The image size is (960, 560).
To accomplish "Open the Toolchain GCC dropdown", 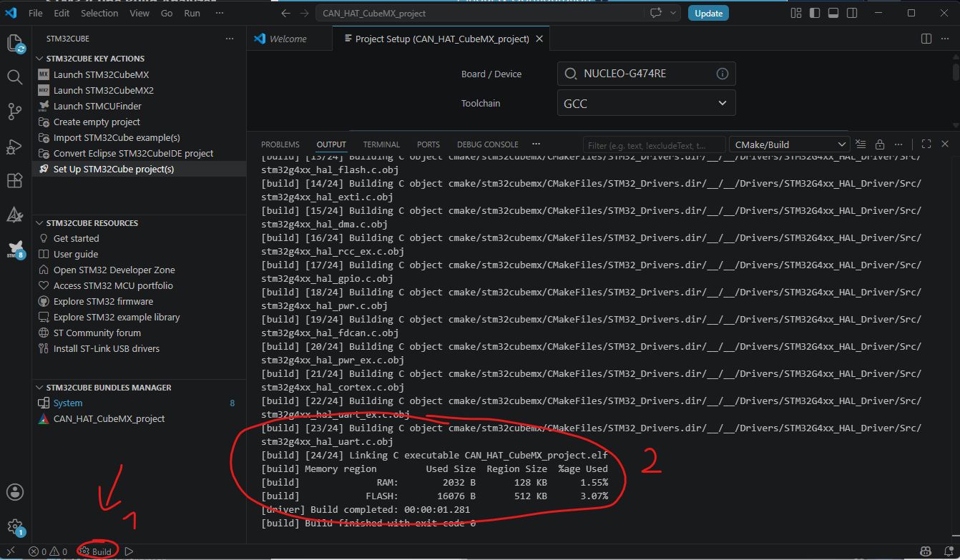I will pyautogui.click(x=647, y=104).
